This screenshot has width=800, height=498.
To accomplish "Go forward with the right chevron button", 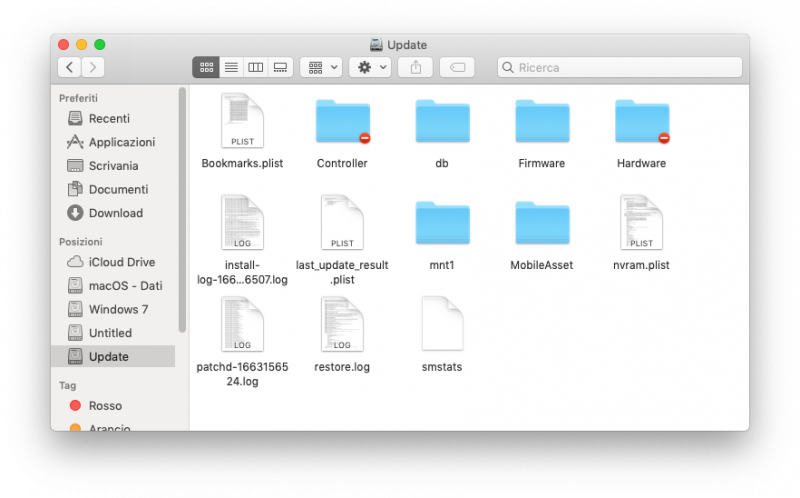I will [93, 67].
